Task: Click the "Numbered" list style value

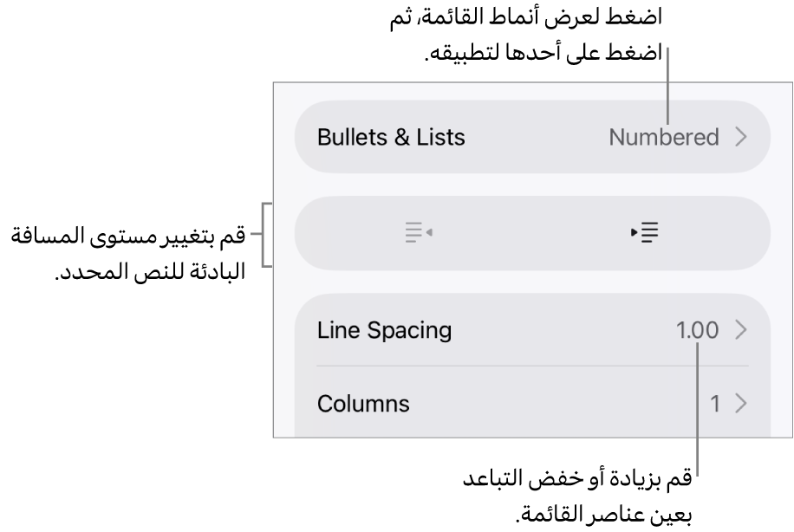Action: tap(663, 137)
